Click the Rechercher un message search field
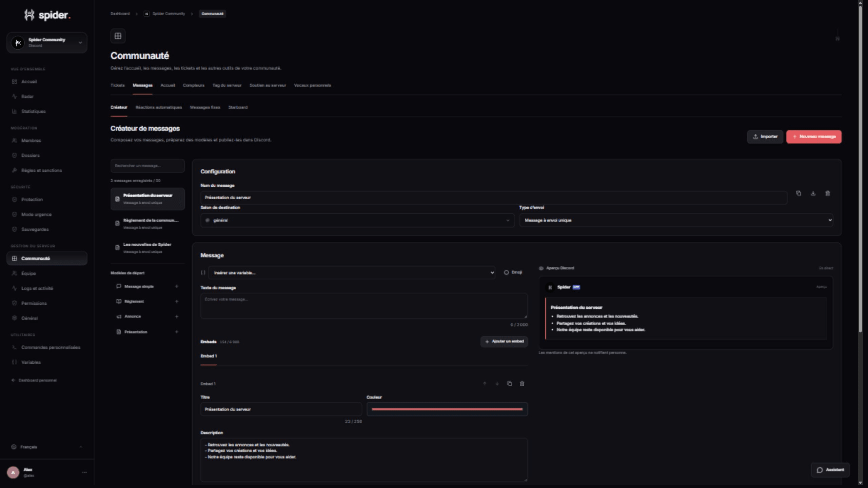The height and width of the screenshot is (488, 868). click(147, 166)
